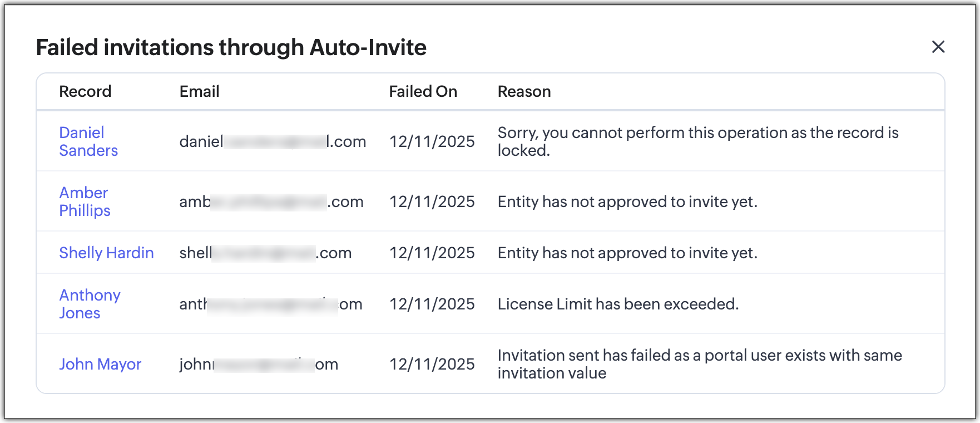This screenshot has width=980, height=423.
Task: Open the Shelly Hardin record
Action: point(106,253)
